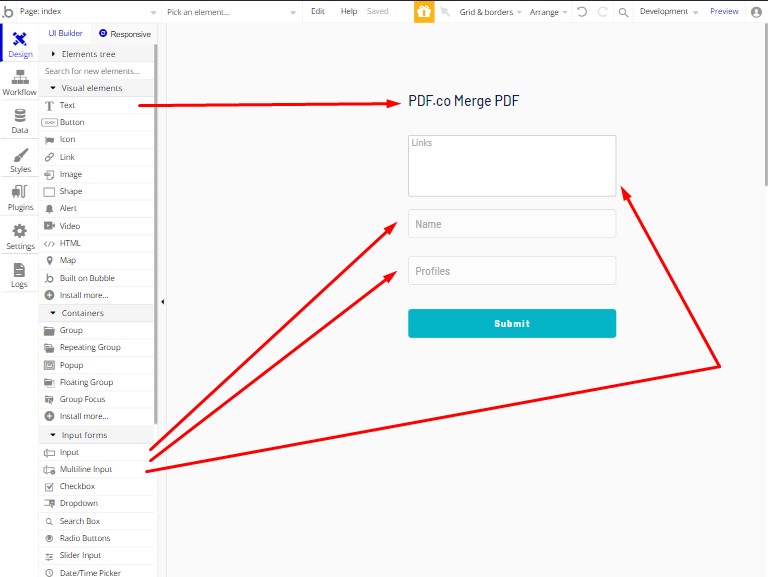Click the Submit button on the canvas
Screen dimensions: 768x577
click(512, 323)
